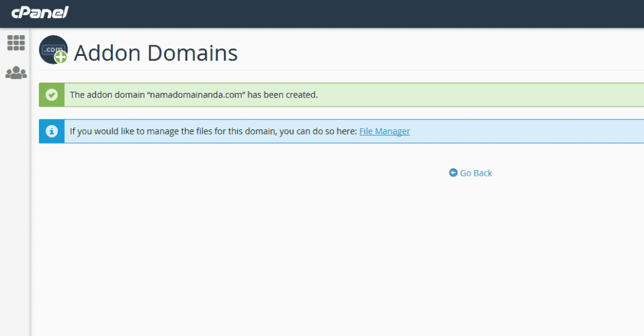Click the empty space of the blue info banner
Viewport: 644px width, 336px height.
point(526,131)
